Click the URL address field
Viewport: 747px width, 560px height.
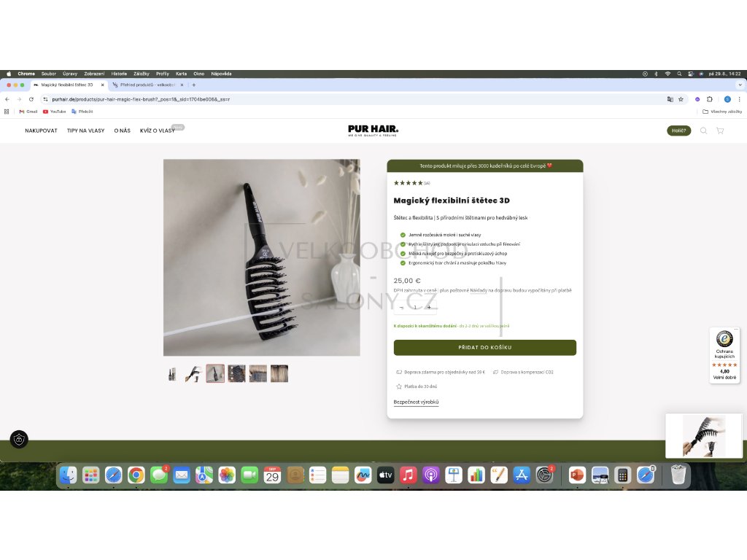coord(352,99)
